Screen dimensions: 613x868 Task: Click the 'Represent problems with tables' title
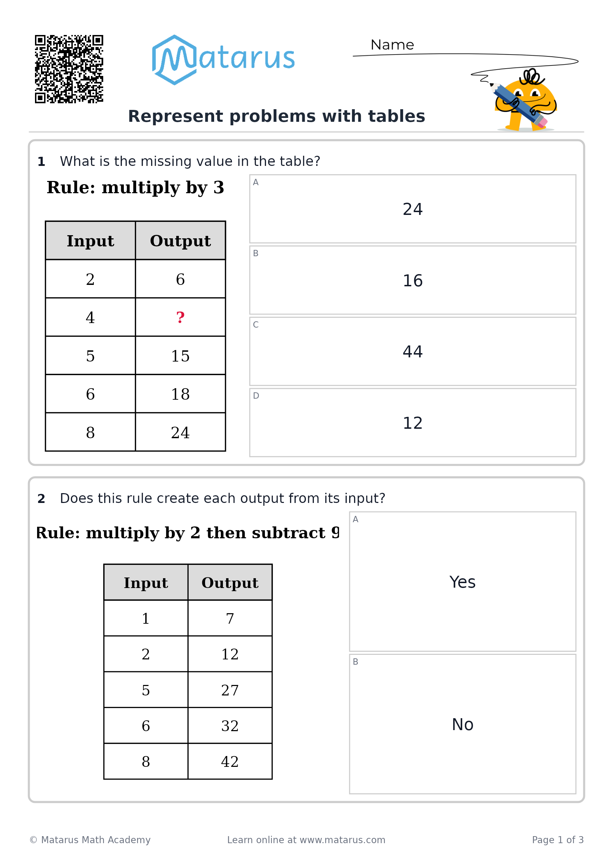point(277,116)
